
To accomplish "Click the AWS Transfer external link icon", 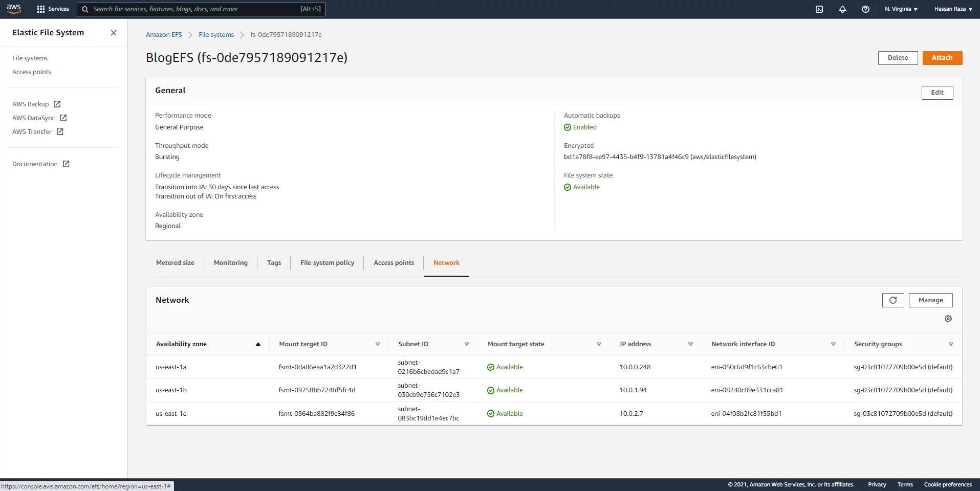I will (x=60, y=131).
